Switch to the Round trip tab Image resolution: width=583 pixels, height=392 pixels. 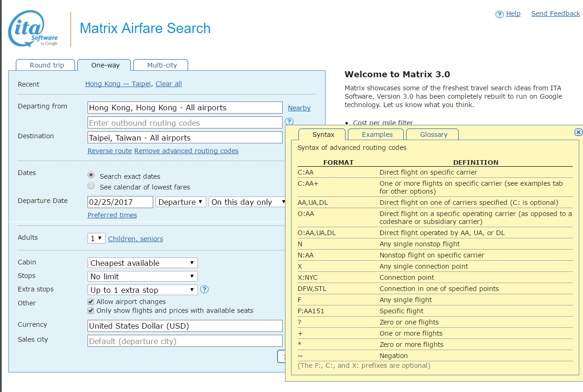point(47,65)
